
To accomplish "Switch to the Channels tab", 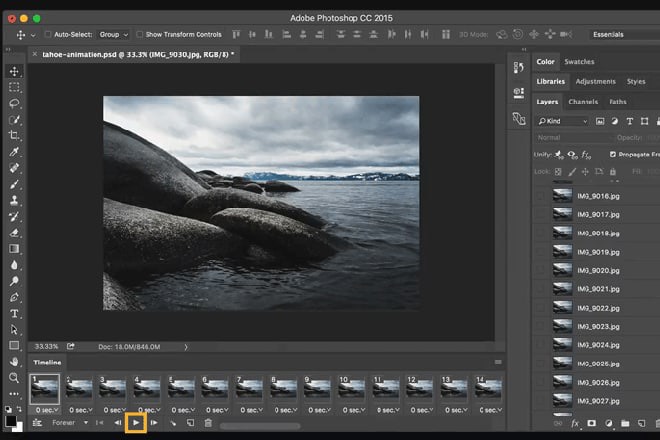I will (583, 102).
